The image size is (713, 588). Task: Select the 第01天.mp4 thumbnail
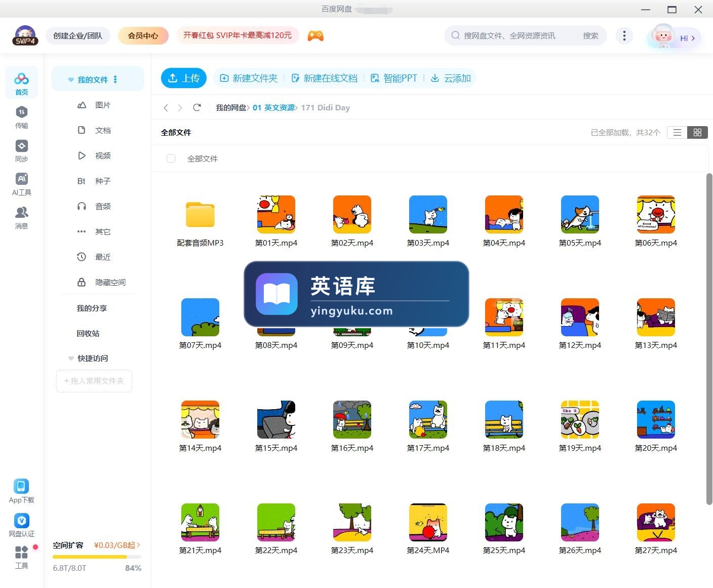pos(276,215)
